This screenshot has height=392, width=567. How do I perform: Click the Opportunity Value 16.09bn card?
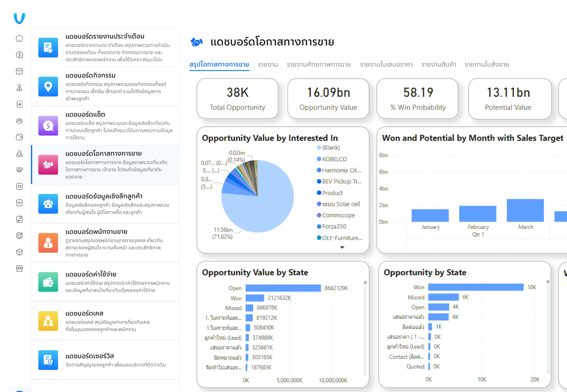coord(328,98)
